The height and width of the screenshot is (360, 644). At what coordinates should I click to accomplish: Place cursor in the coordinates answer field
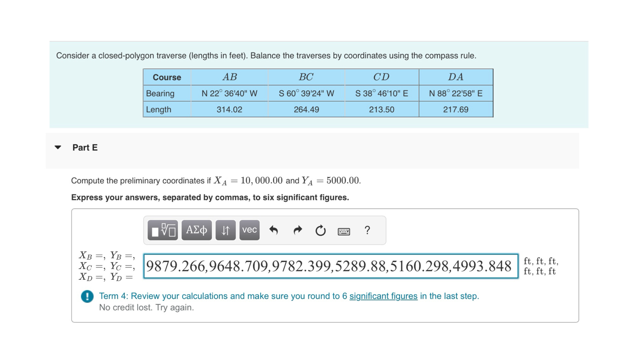click(x=330, y=266)
